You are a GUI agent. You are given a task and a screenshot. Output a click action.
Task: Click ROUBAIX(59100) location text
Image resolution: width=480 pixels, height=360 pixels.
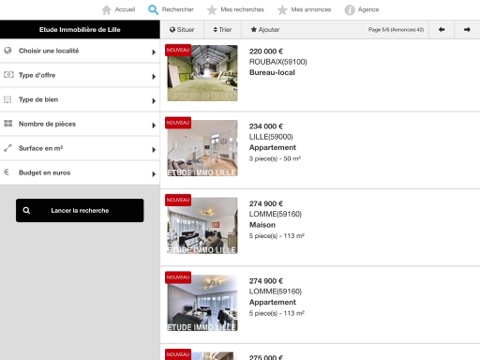point(278,62)
